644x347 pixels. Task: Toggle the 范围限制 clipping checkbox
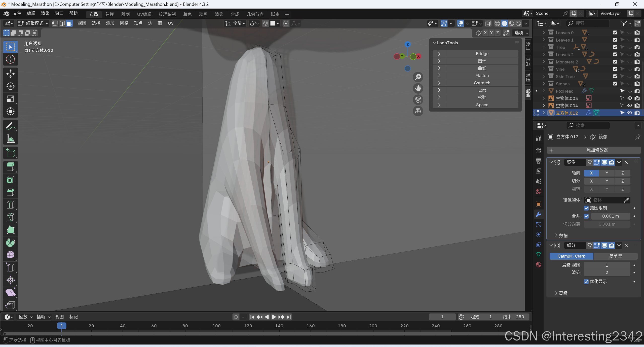click(x=586, y=208)
